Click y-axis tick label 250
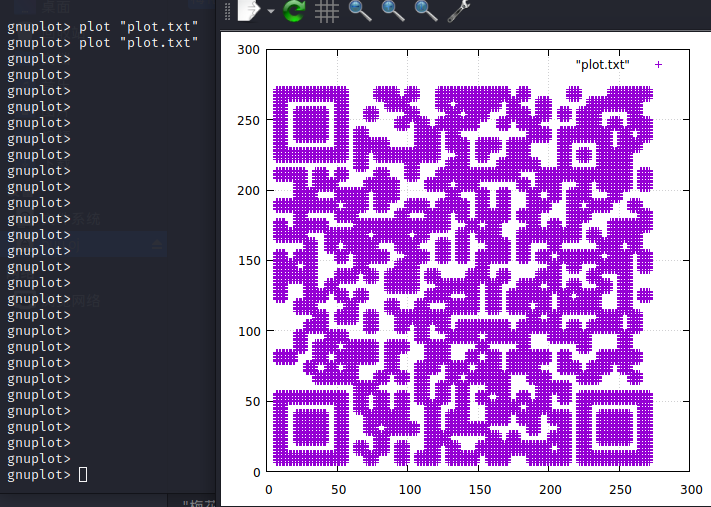 248,120
